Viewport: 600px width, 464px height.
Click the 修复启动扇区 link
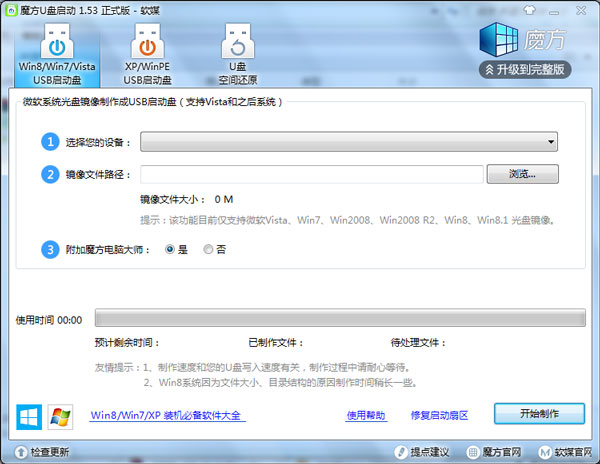[x=439, y=415]
